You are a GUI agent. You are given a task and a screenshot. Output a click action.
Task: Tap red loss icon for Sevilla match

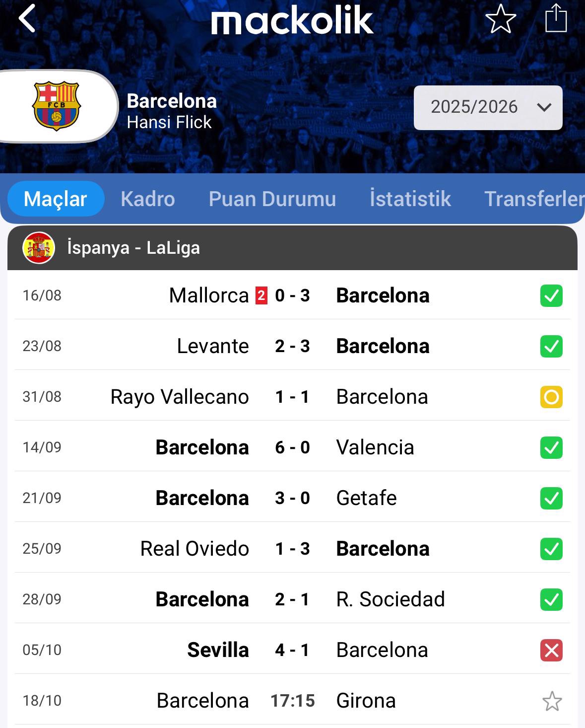(551, 651)
